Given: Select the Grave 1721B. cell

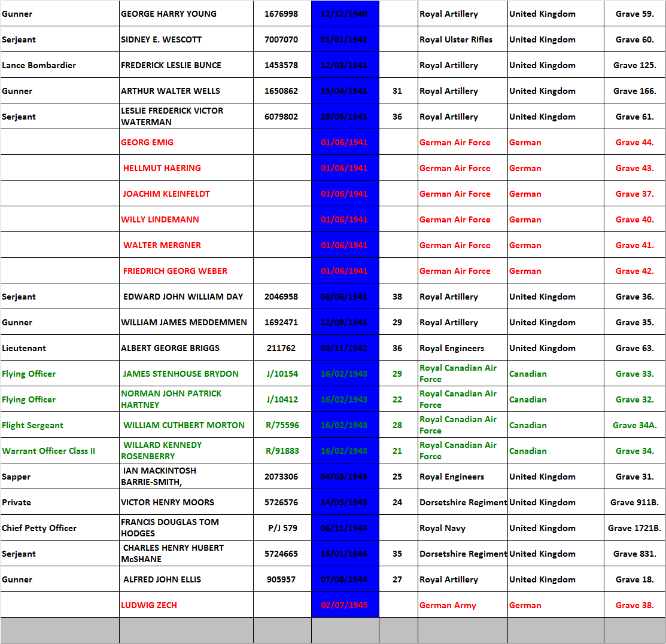Looking at the screenshot, I should pos(634,528).
